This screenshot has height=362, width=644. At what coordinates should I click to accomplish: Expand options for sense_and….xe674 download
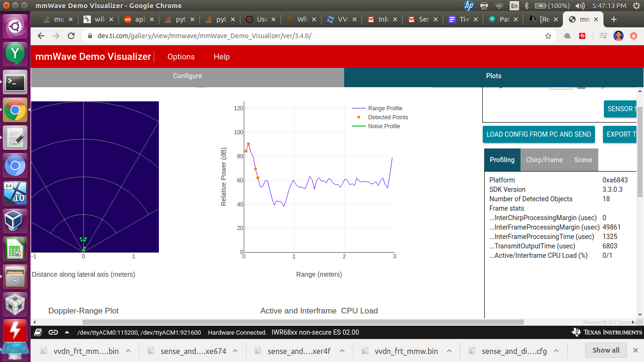click(x=235, y=351)
